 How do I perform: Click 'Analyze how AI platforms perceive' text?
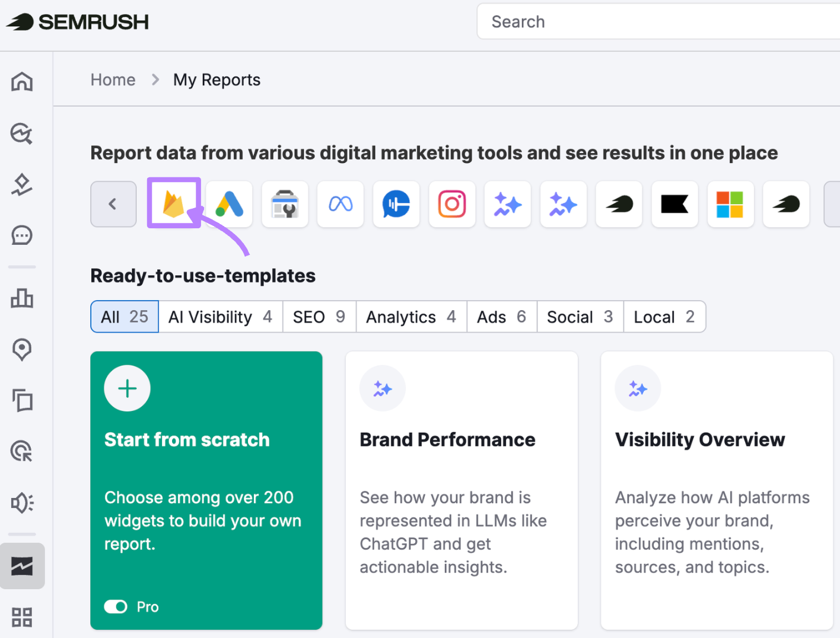(712, 532)
